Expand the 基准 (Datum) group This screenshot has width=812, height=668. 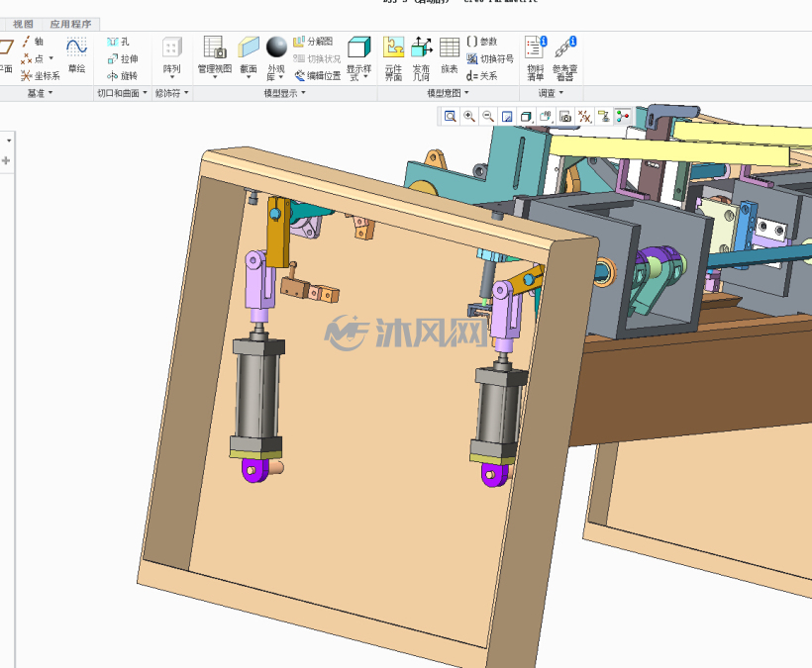[40, 93]
